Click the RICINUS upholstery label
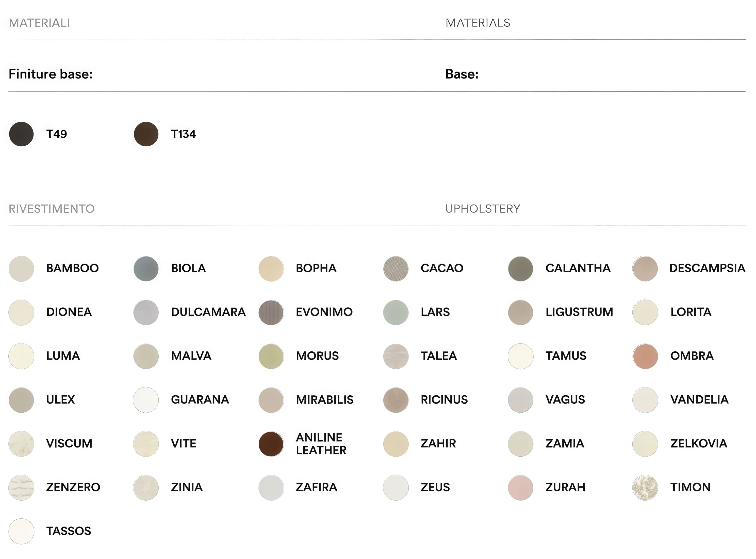Viewport: 756px width, 559px height. point(444,400)
